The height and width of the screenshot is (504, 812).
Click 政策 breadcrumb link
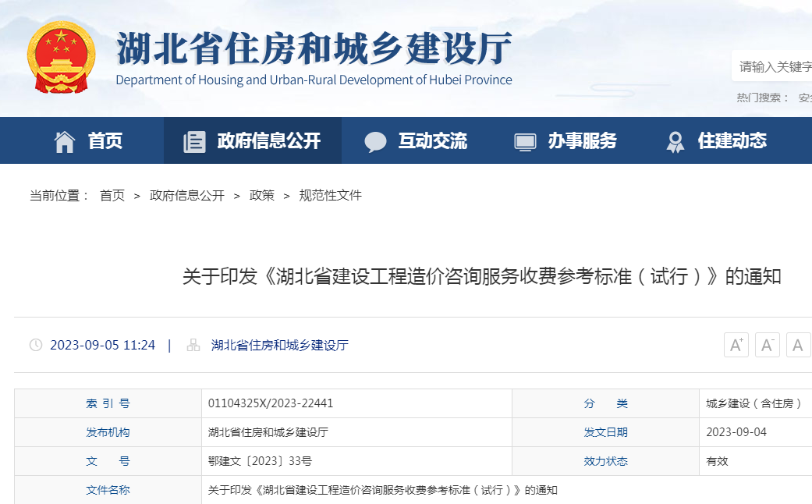pos(262,196)
